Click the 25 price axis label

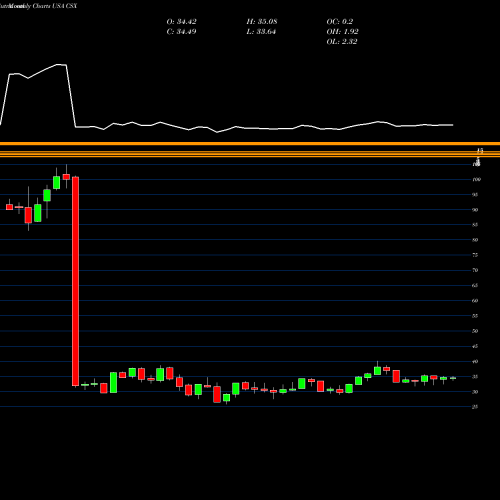pos(475,407)
